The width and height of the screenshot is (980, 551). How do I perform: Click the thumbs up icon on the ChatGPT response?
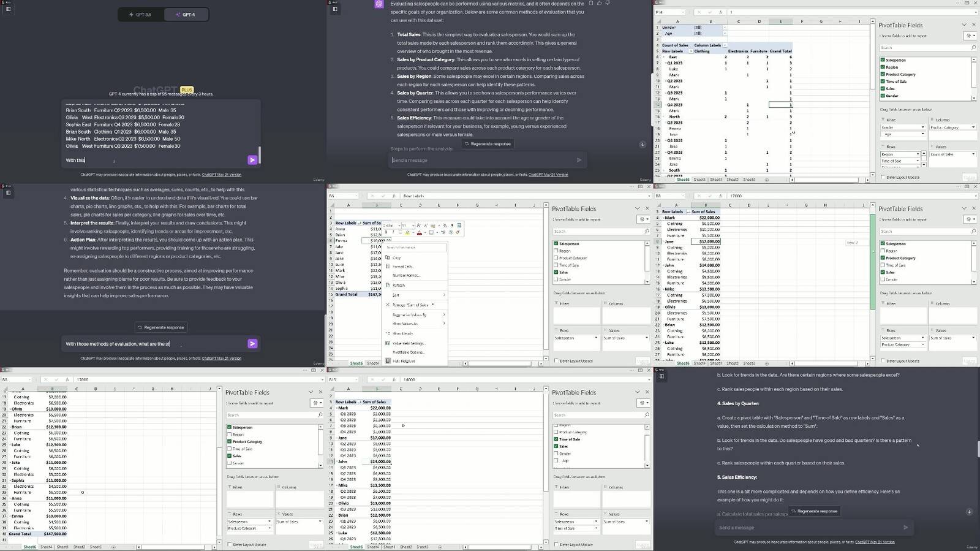pyautogui.click(x=598, y=3)
